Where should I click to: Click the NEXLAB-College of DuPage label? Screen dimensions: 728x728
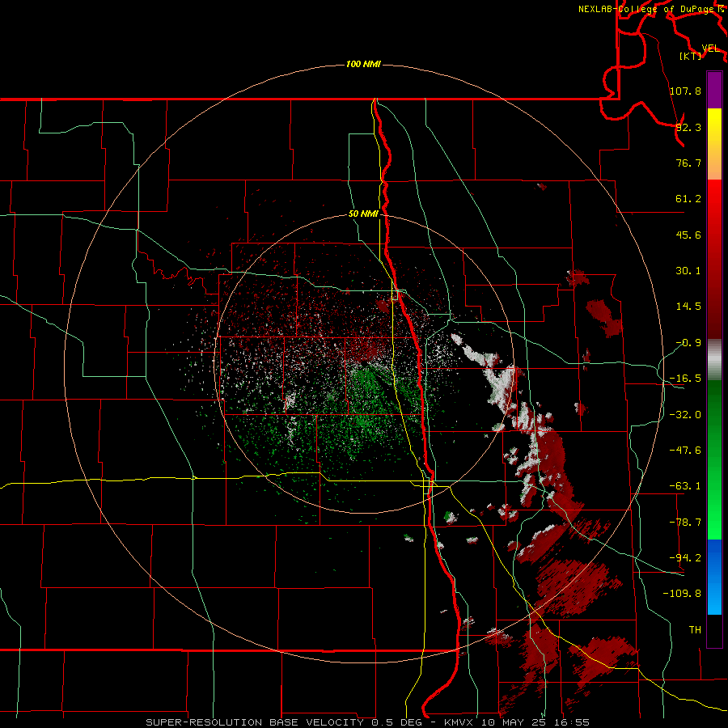[647, 9]
